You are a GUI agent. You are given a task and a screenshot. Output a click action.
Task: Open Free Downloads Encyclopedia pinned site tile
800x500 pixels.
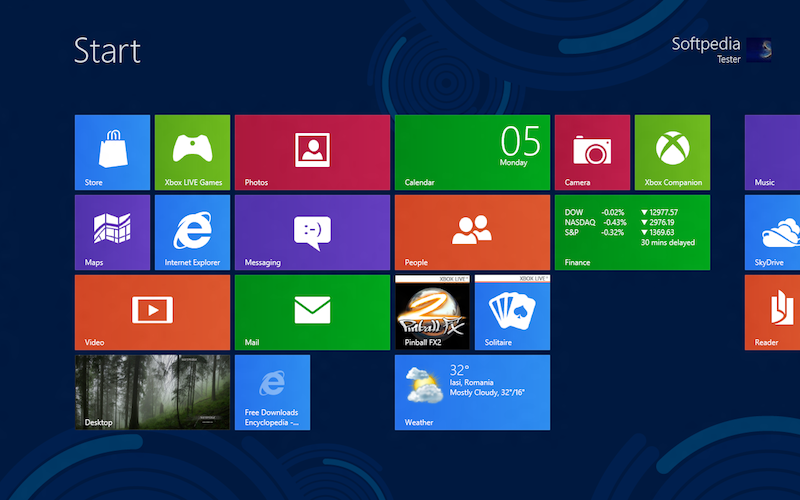point(272,392)
